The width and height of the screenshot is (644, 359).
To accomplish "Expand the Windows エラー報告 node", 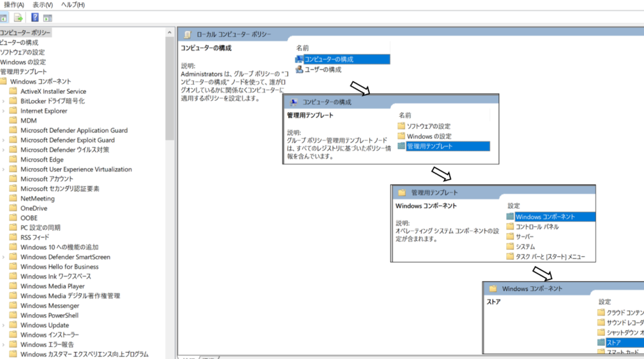I will point(3,344).
